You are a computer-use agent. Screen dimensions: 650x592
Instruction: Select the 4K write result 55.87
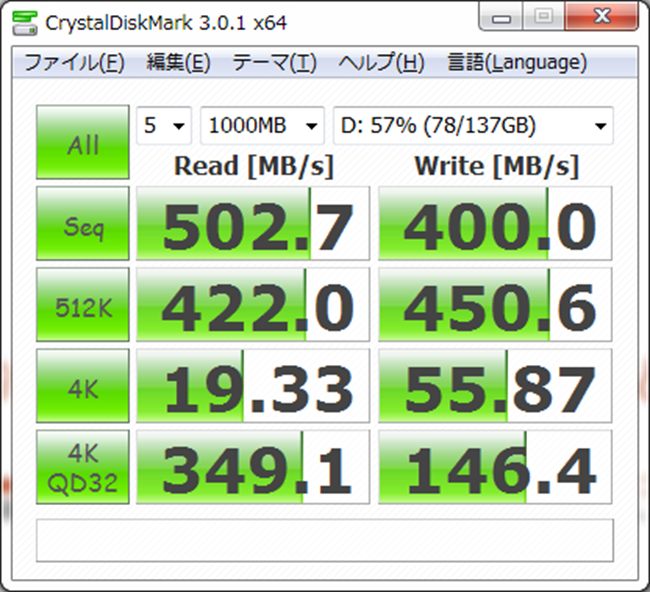495,386
